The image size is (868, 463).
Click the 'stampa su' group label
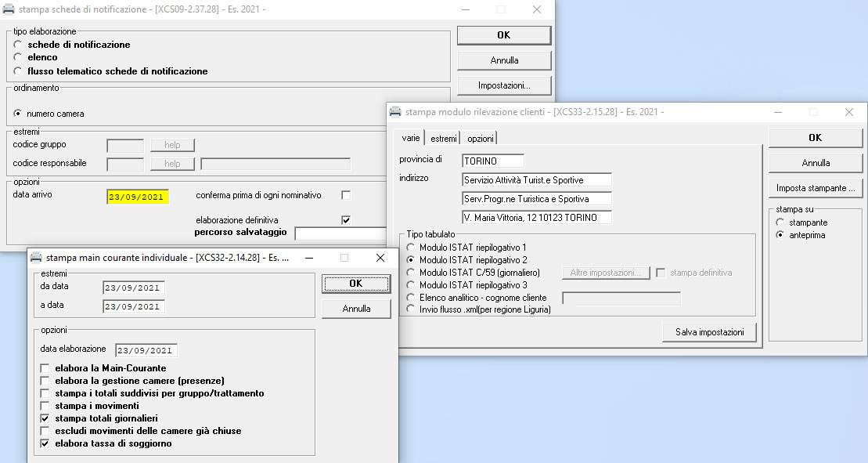pyautogui.click(x=794, y=209)
